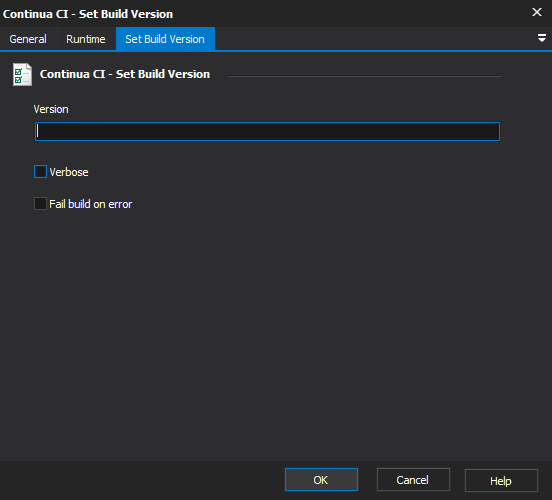This screenshot has height=500, width=552.
Task: Select the Set Build Version tab
Action: click(x=165, y=39)
